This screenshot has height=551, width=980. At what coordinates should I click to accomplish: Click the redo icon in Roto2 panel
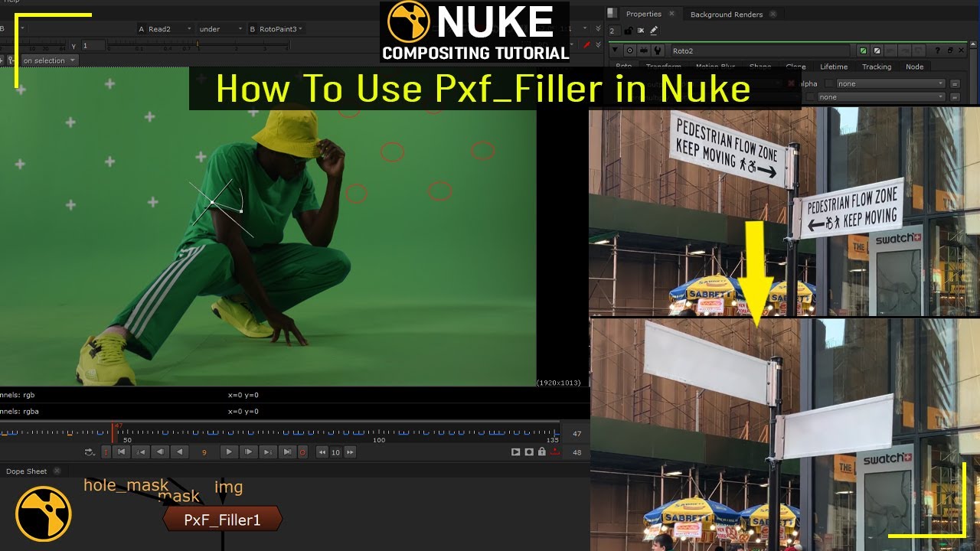pos(905,51)
